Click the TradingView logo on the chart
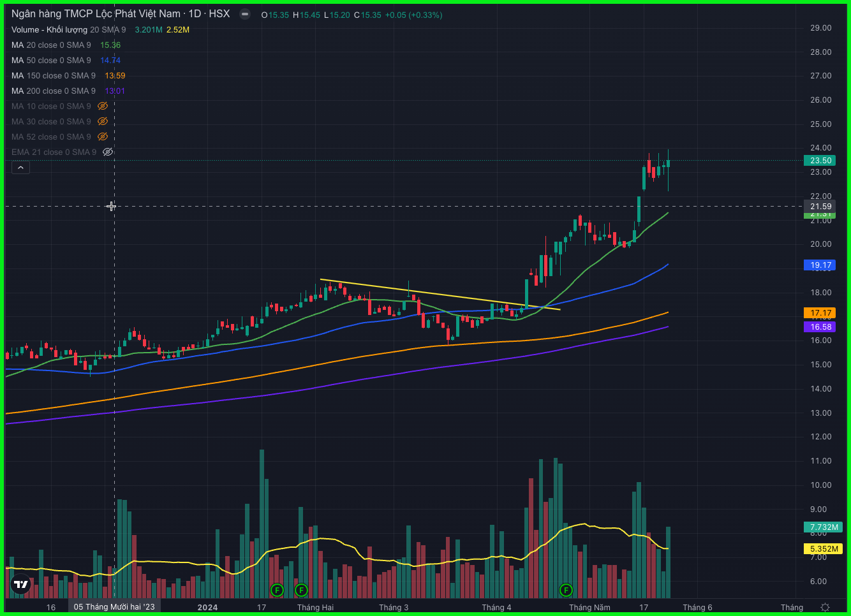 (x=20, y=583)
